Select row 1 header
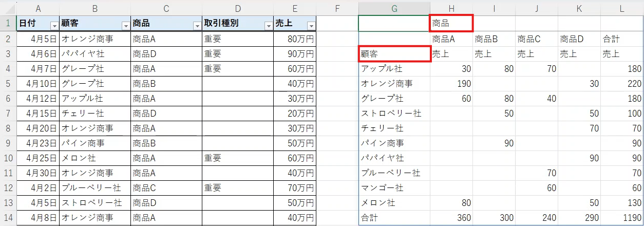This screenshot has height=226, width=644. coord(8,24)
